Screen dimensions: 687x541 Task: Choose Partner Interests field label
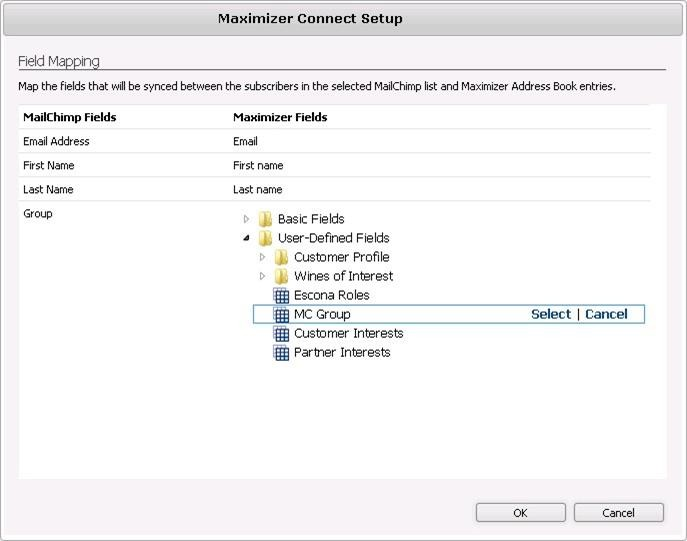(x=342, y=352)
